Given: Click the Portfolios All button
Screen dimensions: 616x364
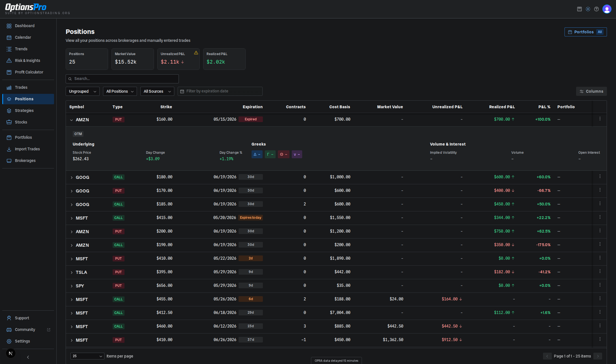Looking at the screenshot, I should pyautogui.click(x=585, y=32).
